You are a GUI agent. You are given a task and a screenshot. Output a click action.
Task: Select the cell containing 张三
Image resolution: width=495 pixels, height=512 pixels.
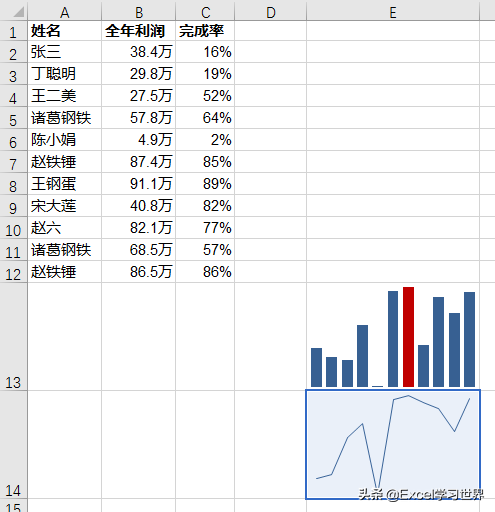click(x=65, y=52)
